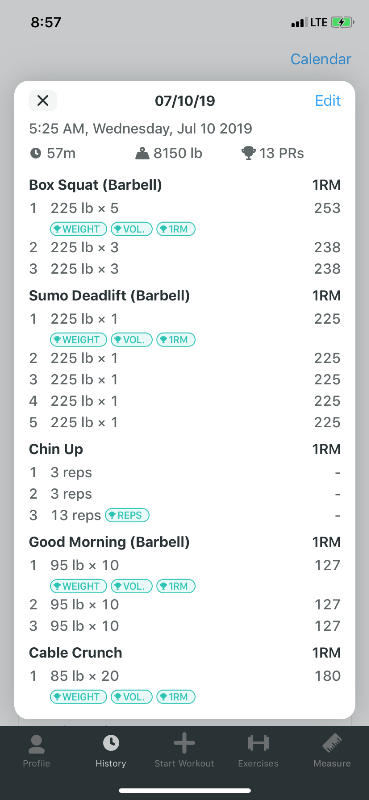Tap Box Squat WEIGHT record badge
Screen dimensions: 369x800
point(79,229)
